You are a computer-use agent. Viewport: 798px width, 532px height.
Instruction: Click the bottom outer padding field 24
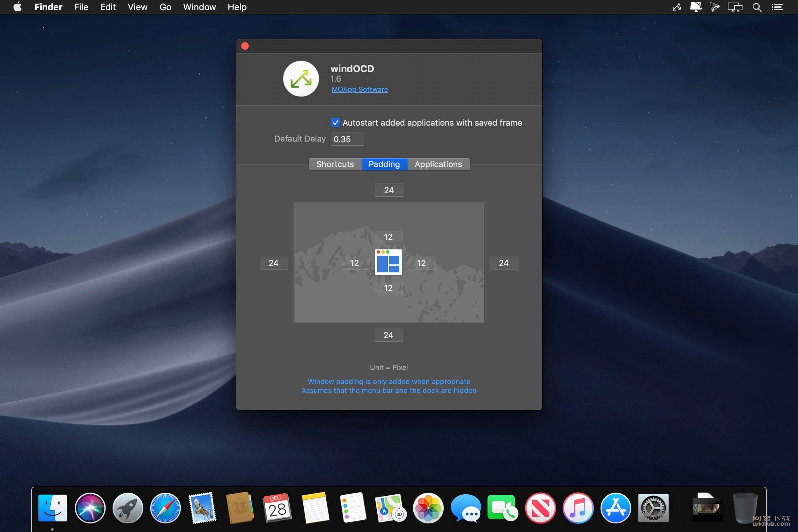(x=388, y=335)
